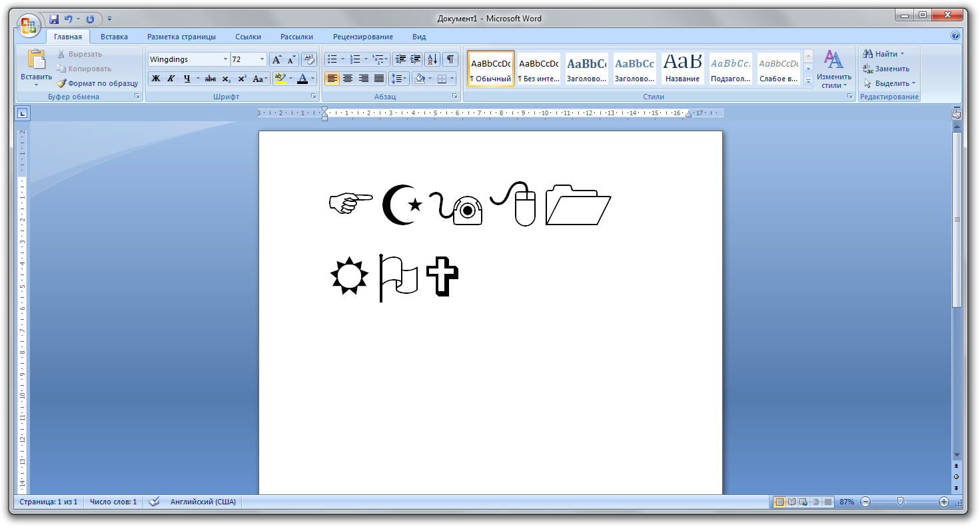Toggle Bold formatting button
Image resolution: width=980 pixels, height=527 pixels.
[156, 79]
